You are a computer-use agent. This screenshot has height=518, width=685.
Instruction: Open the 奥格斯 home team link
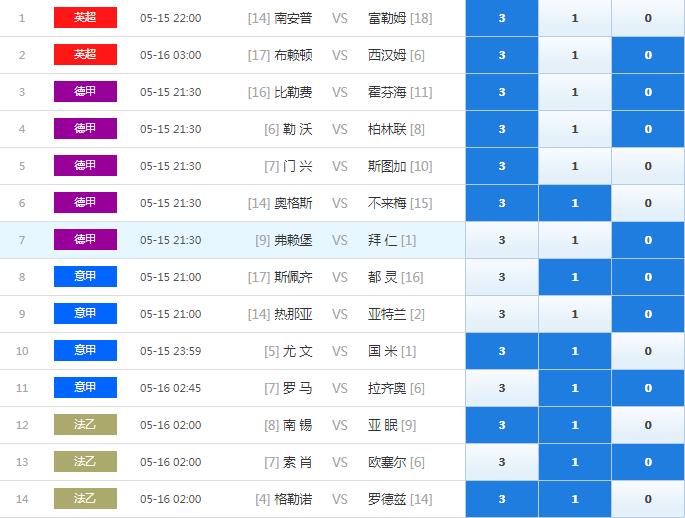(293, 203)
